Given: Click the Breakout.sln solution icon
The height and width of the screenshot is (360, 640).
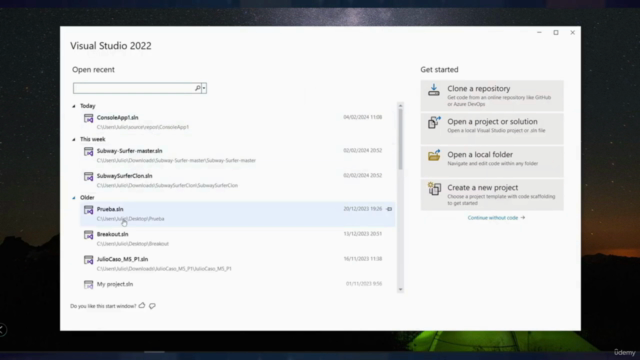Looking at the screenshot, I should (89, 235).
